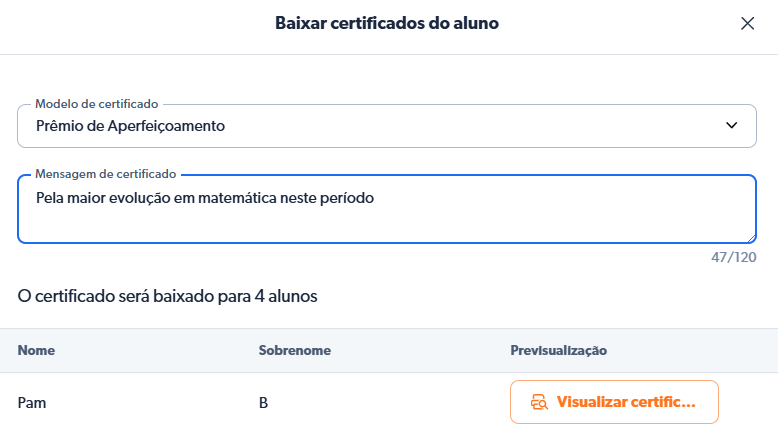Click the Previsualização column header

[558, 351]
